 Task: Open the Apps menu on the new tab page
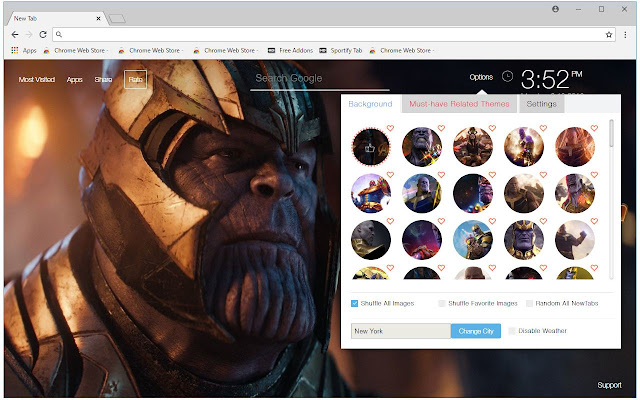tap(74, 80)
